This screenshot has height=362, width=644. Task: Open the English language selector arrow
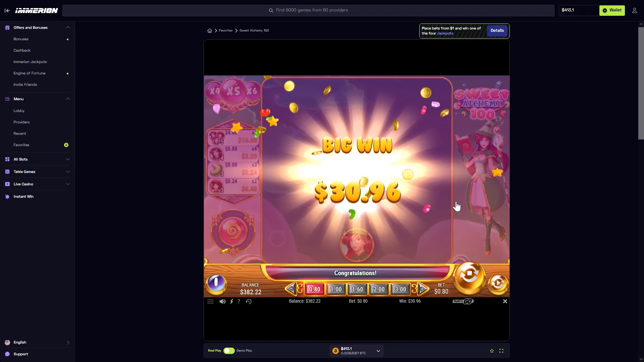pos(68,343)
